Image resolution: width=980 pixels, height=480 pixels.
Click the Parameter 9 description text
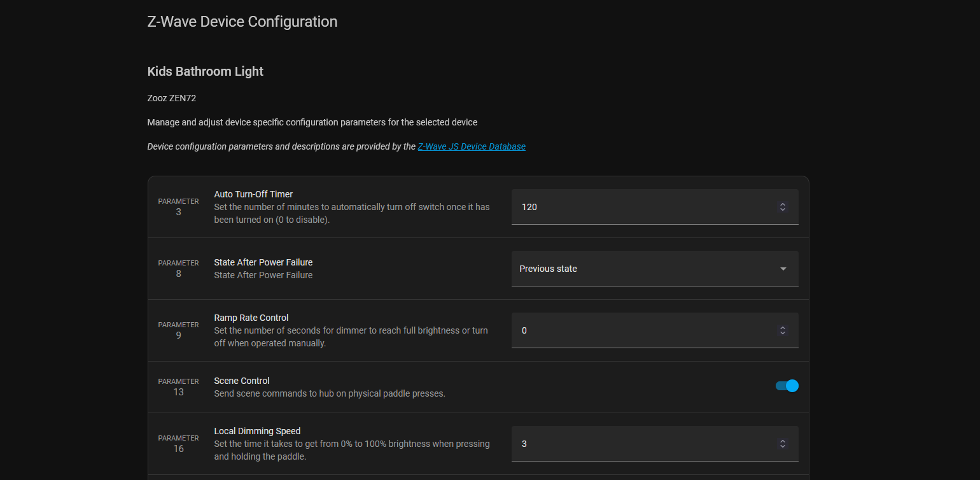pyautogui.click(x=351, y=336)
